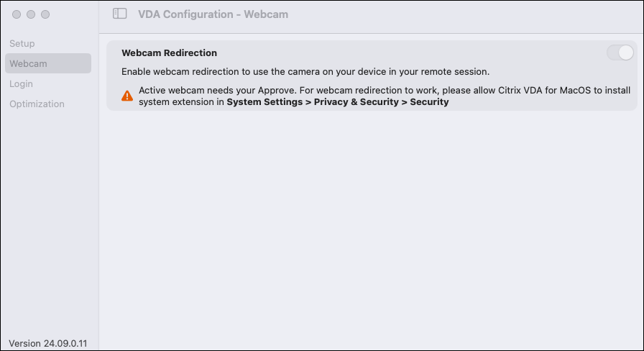Enable the Webcam Redirection switch
Viewport: 644px width, 351px height.
tap(620, 53)
